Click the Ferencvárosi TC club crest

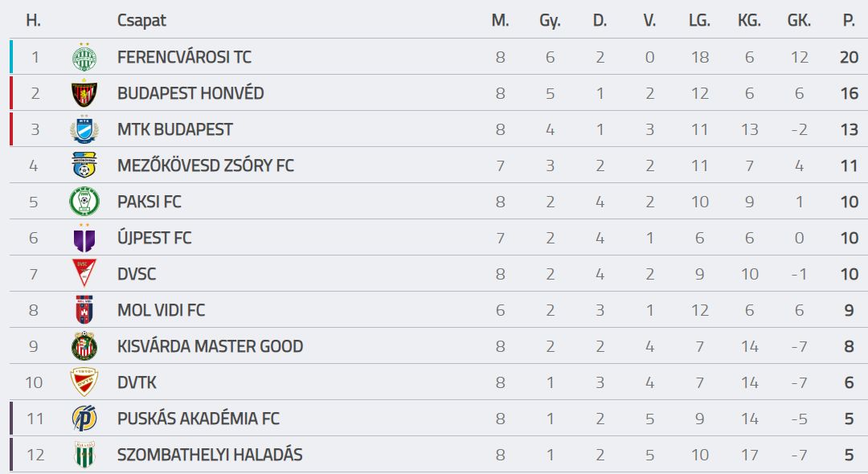click(x=84, y=57)
